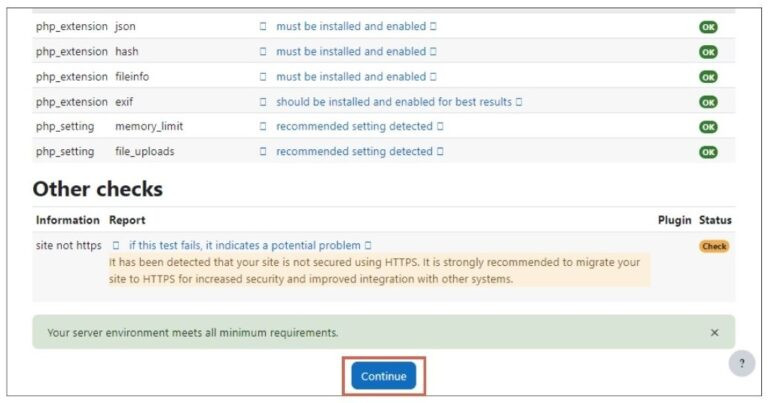The image size is (768, 403).
Task: Click the small icon before the json link
Action: (263, 26)
